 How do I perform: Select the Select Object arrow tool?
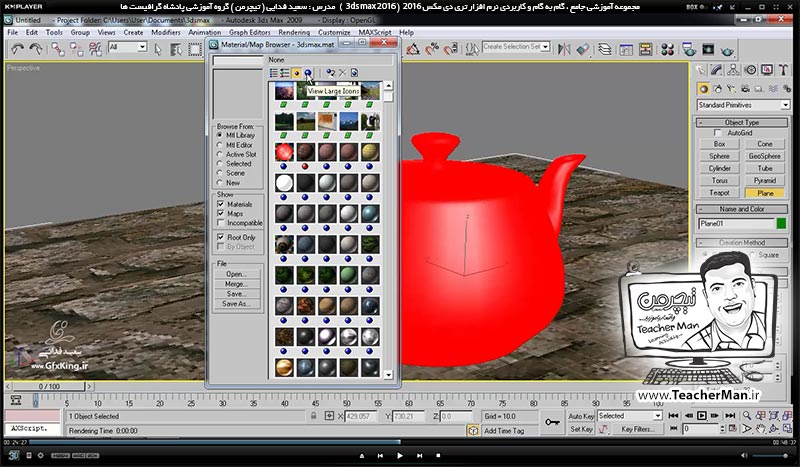pyautogui.click(x=158, y=50)
